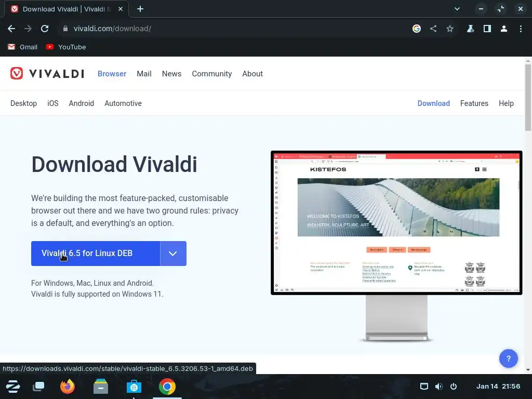The image size is (532, 399).
Task: Open the blue help question-mark button
Action: pyautogui.click(x=508, y=358)
